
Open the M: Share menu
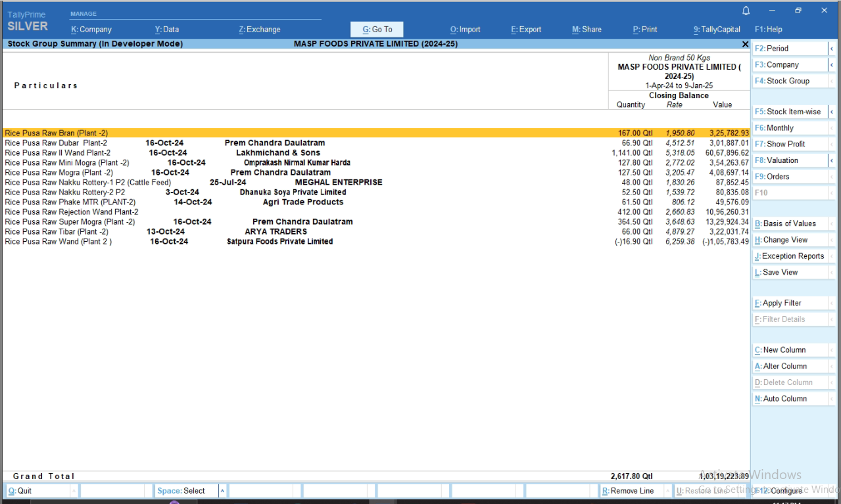click(x=587, y=30)
